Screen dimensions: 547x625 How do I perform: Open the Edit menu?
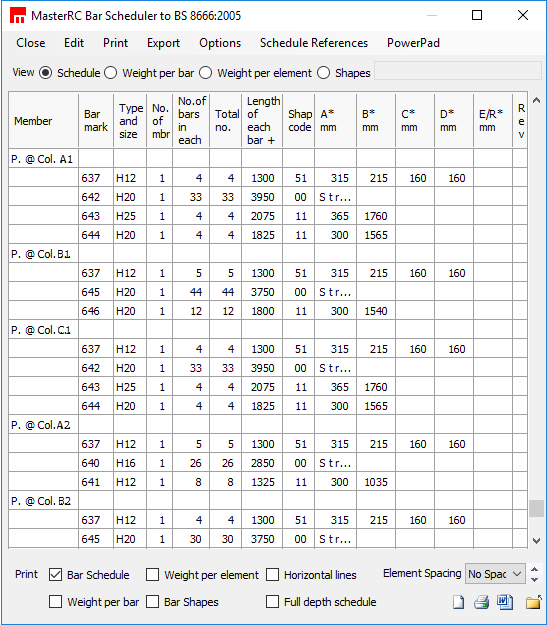coord(74,43)
